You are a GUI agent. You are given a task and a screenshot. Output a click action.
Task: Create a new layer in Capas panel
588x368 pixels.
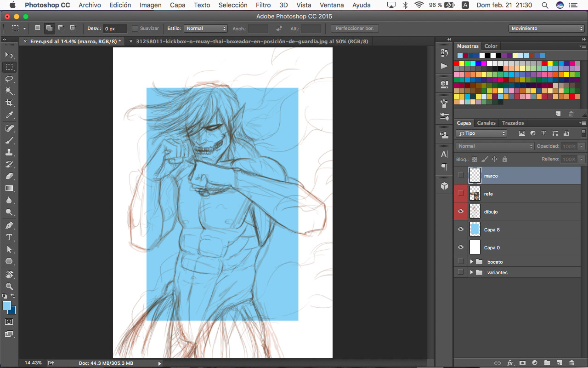pyautogui.click(x=560, y=363)
